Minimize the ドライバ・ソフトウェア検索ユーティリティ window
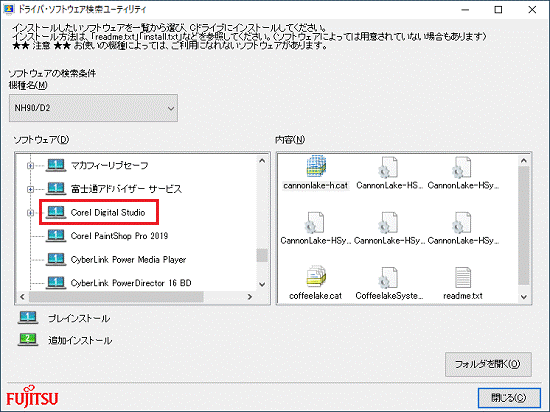 [x=465, y=10]
